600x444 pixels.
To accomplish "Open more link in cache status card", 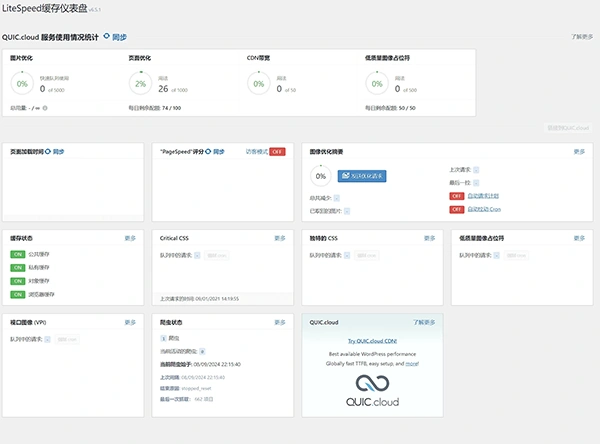I will [130, 238].
